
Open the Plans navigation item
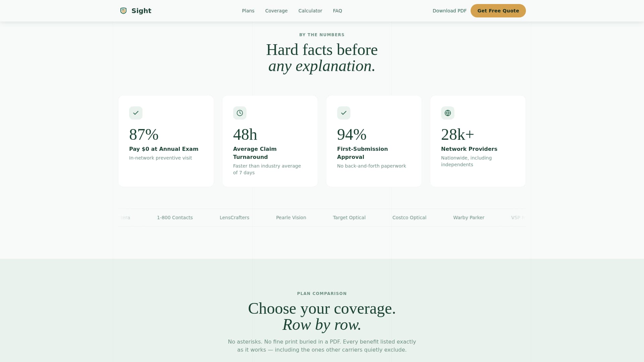248,11
